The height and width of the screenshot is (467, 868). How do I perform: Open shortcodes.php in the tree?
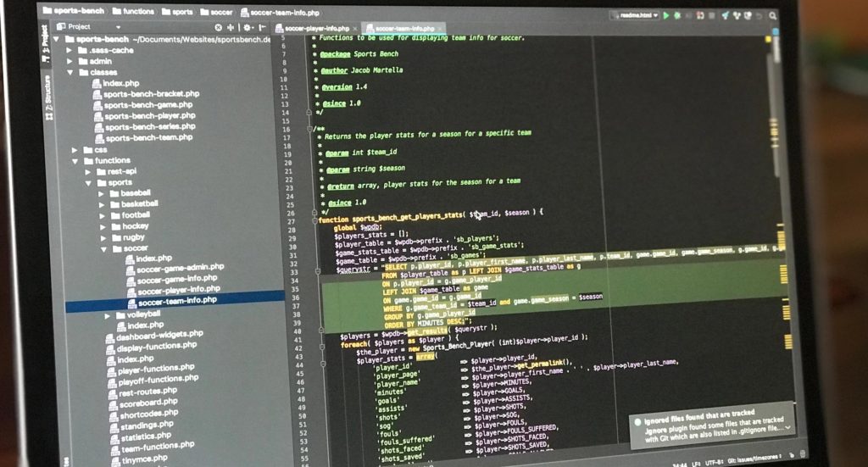pos(144,414)
